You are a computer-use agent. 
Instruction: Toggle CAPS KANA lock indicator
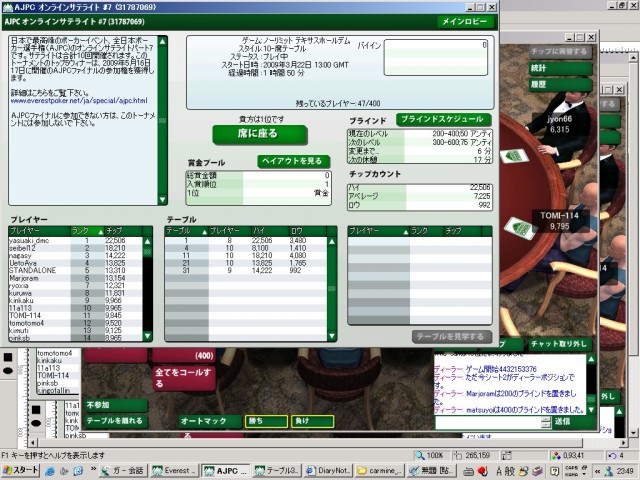tap(571, 471)
